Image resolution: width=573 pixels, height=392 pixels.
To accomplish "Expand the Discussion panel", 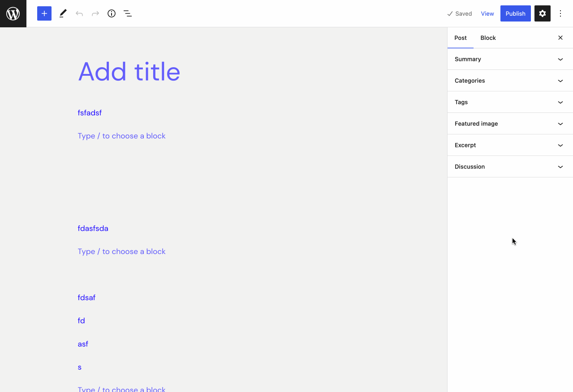I will tap(510, 167).
